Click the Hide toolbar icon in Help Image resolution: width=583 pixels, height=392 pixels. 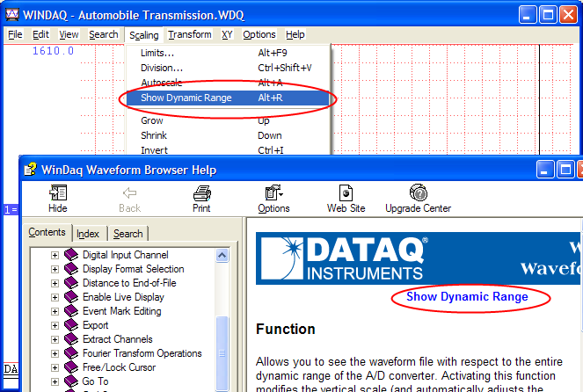pyautogui.click(x=58, y=192)
